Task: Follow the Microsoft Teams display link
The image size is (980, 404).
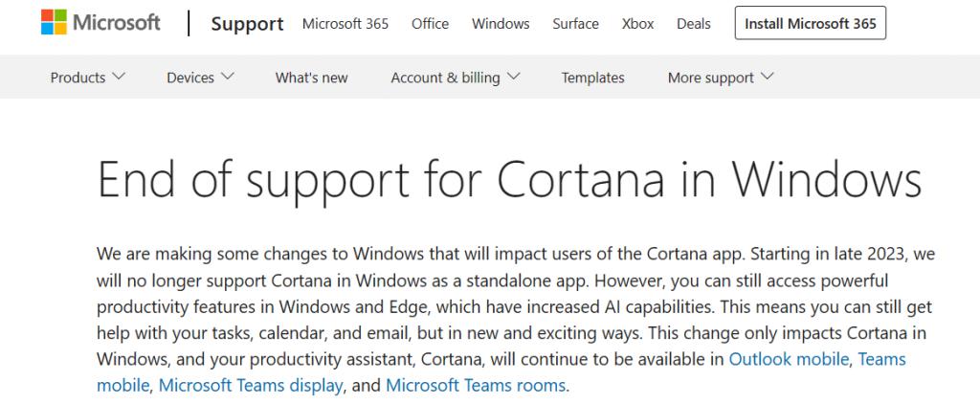Action: click(x=251, y=385)
